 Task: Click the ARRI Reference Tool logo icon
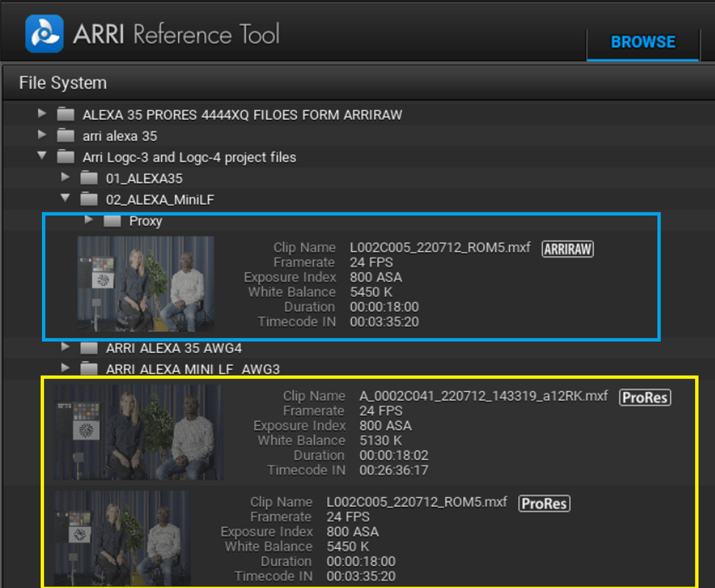point(44,34)
